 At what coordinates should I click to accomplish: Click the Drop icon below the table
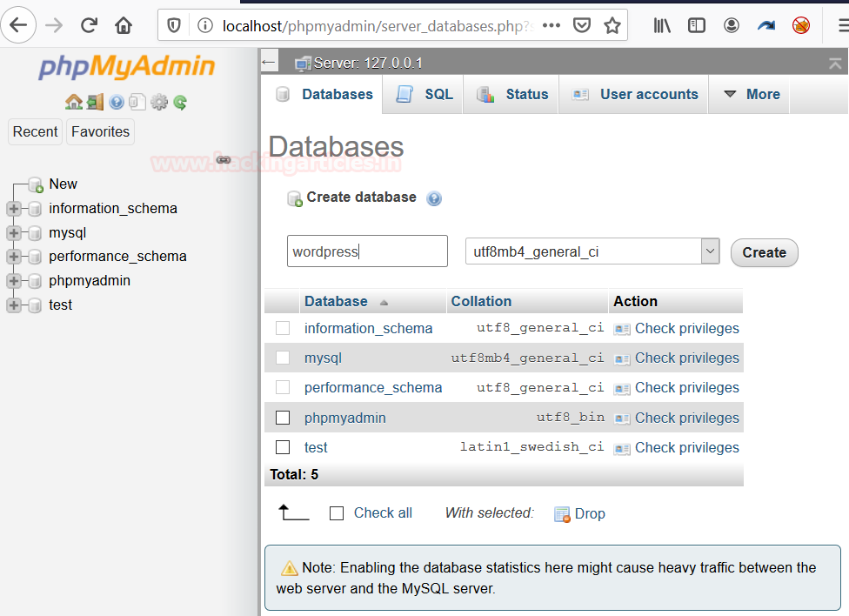(x=563, y=514)
